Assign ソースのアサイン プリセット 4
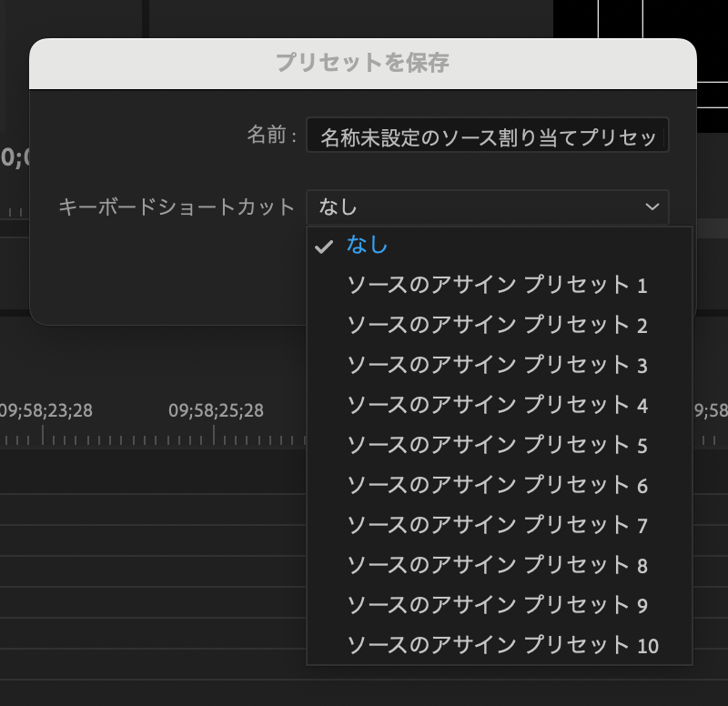This screenshot has height=706, width=728. pyautogui.click(x=497, y=406)
